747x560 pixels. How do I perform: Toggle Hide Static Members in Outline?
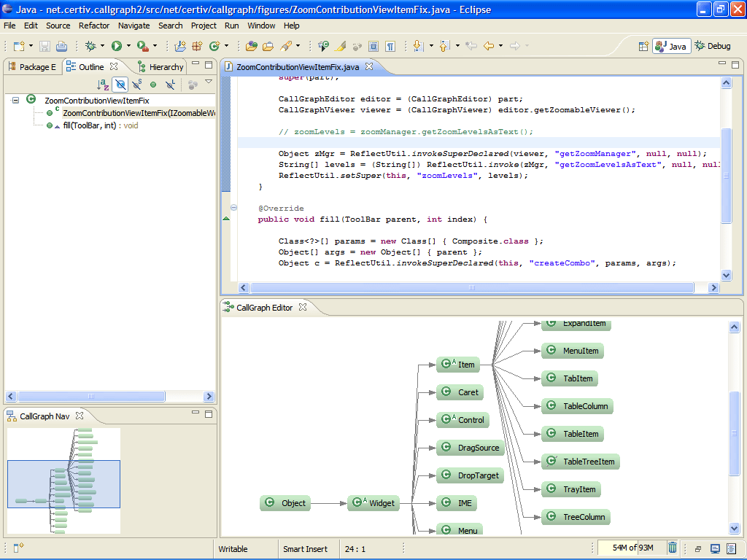click(x=136, y=85)
